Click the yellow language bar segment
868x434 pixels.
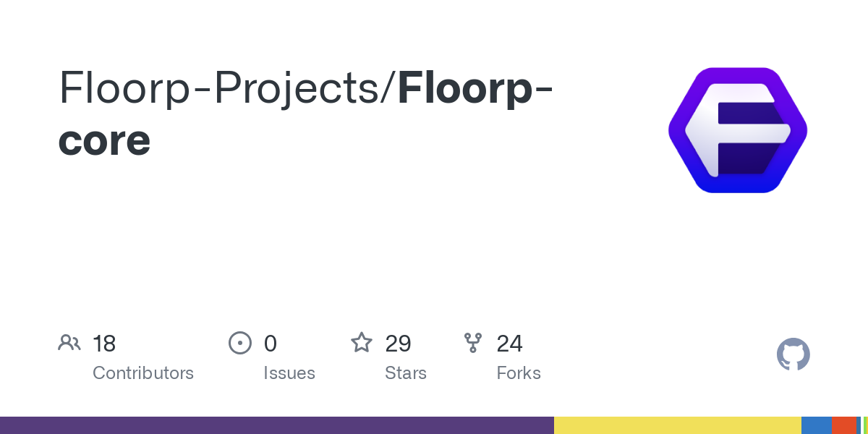pos(677,425)
